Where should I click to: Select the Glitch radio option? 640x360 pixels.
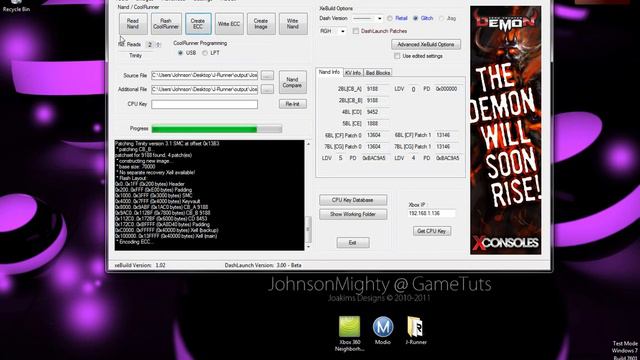[x=423, y=18]
